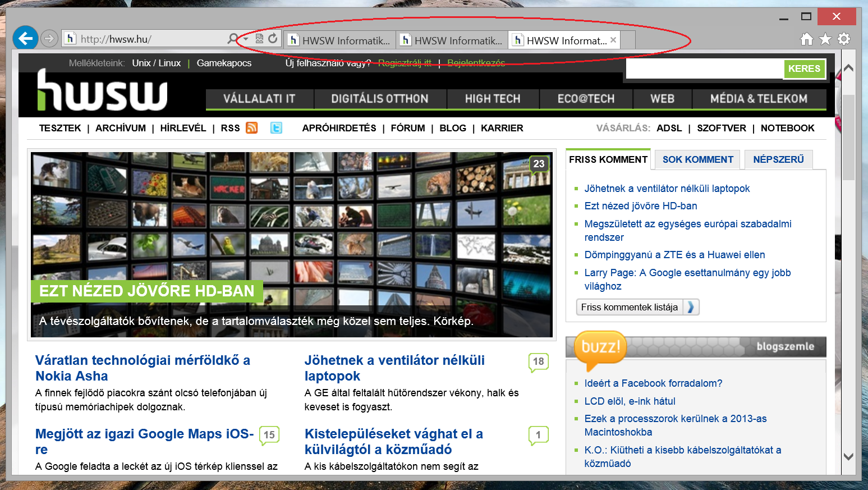Open the Twitter icon next to RSS
This screenshot has height=490, width=868.
pos(276,128)
